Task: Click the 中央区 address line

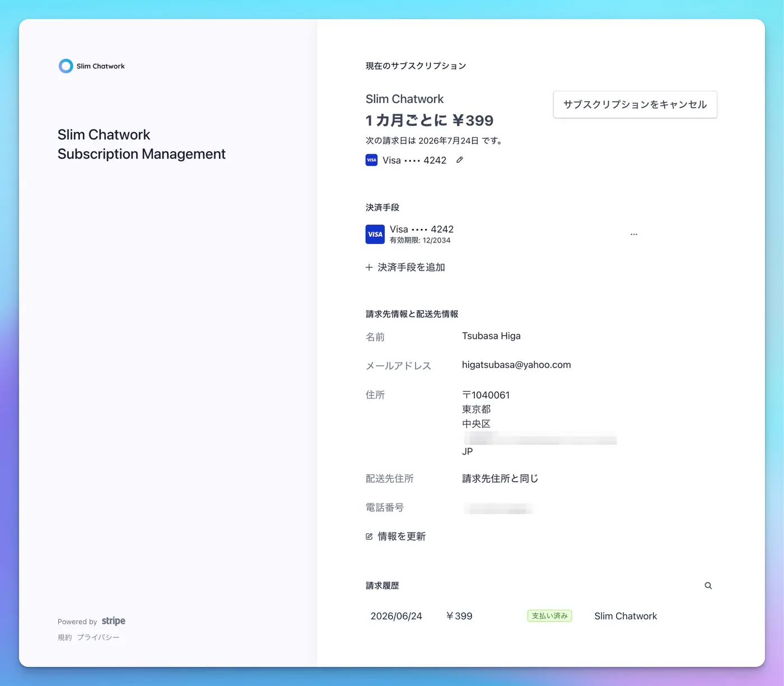Action: [x=477, y=424]
